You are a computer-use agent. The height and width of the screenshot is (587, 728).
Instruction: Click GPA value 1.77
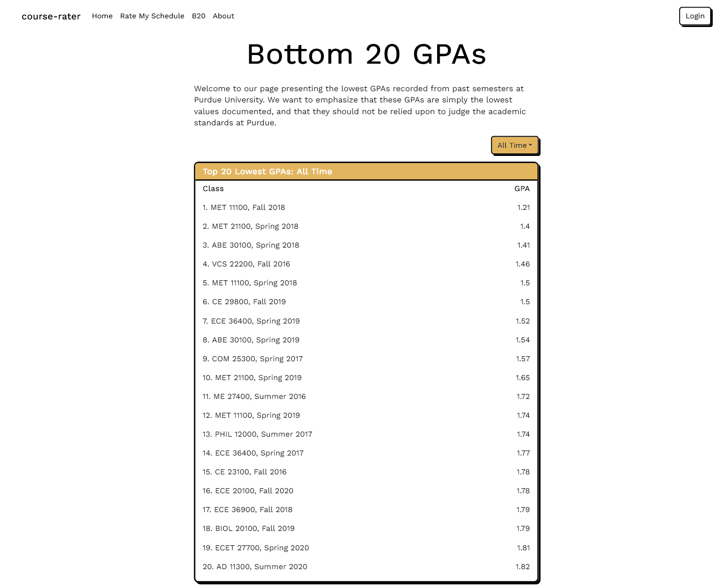(523, 453)
